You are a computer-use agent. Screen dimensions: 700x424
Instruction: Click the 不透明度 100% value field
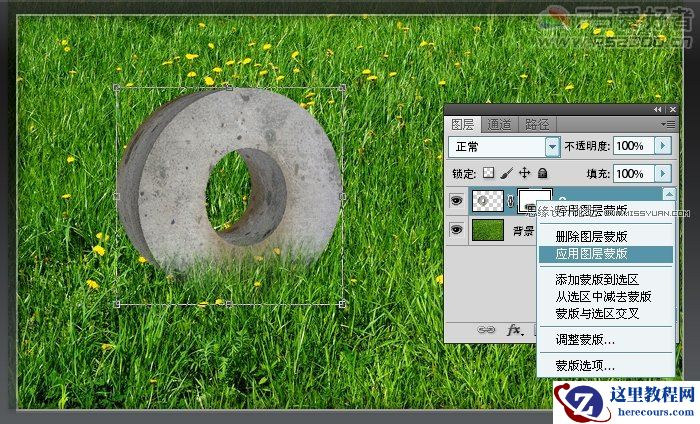tap(633, 146)
